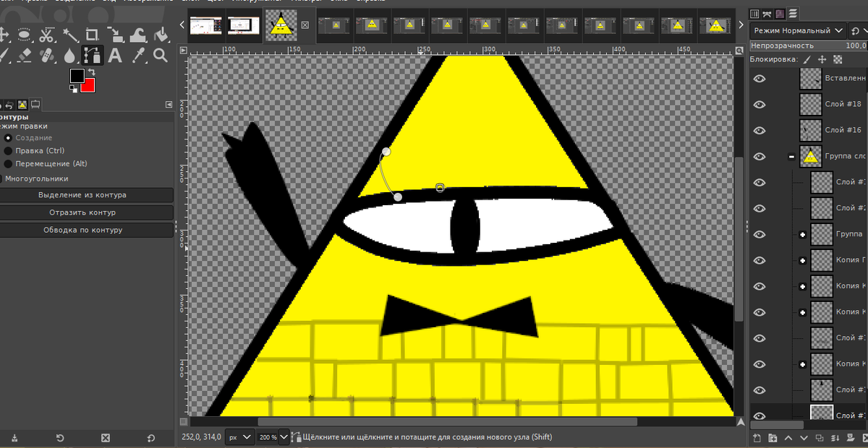Expand the Копия Г layer group
Image resolution: width=868 pixels, height=448 pixels.
(x=802, y=261)
